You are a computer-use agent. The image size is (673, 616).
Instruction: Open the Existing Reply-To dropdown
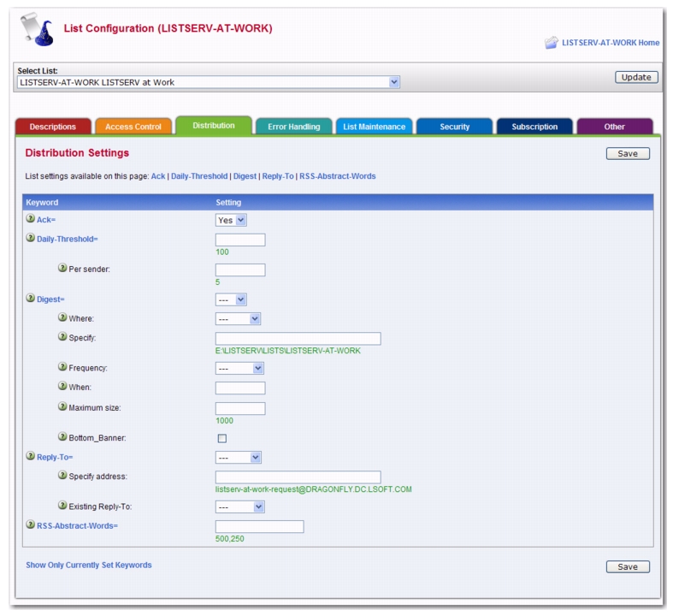point(240,507)
